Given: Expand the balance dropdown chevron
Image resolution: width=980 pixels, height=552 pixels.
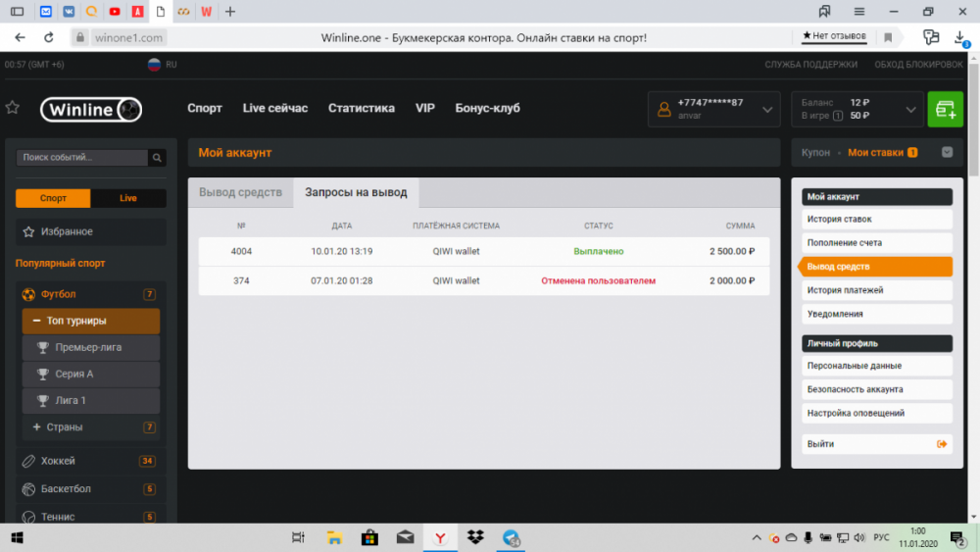Looking at the screenshot, I should 911,109.
